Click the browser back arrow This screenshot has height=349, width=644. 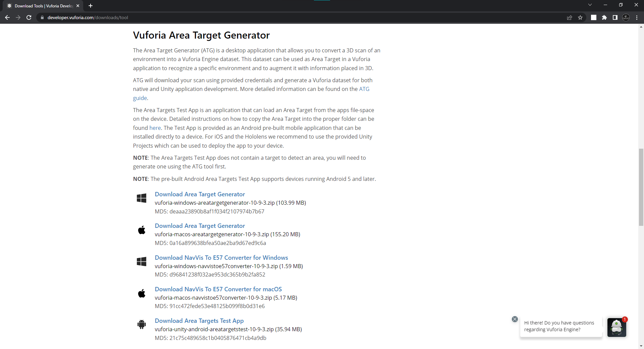[7, 17]
